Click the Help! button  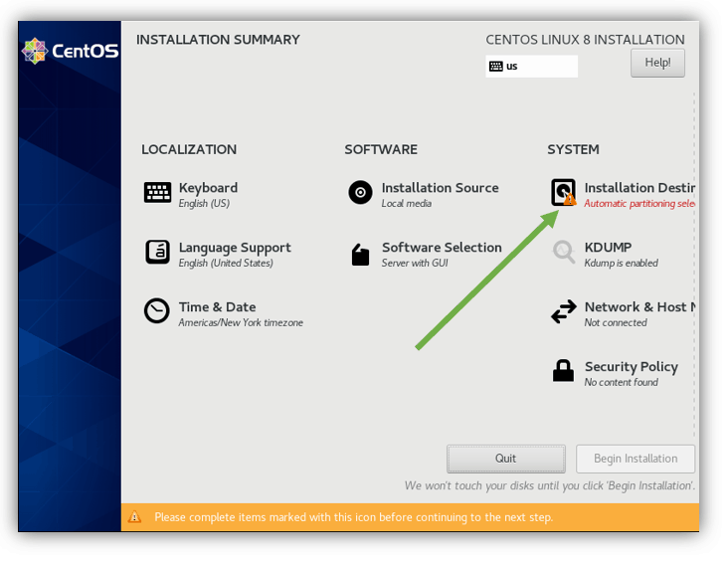tap(657, 63)
